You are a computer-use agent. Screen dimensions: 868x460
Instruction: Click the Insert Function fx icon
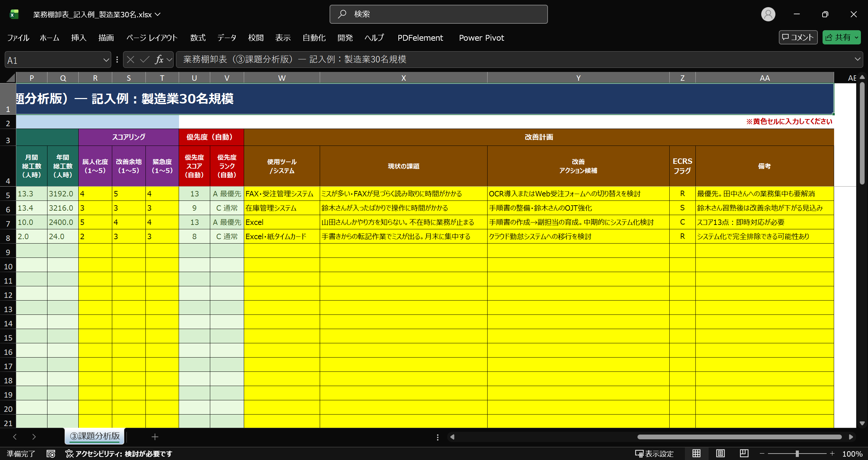coord(159,60)
